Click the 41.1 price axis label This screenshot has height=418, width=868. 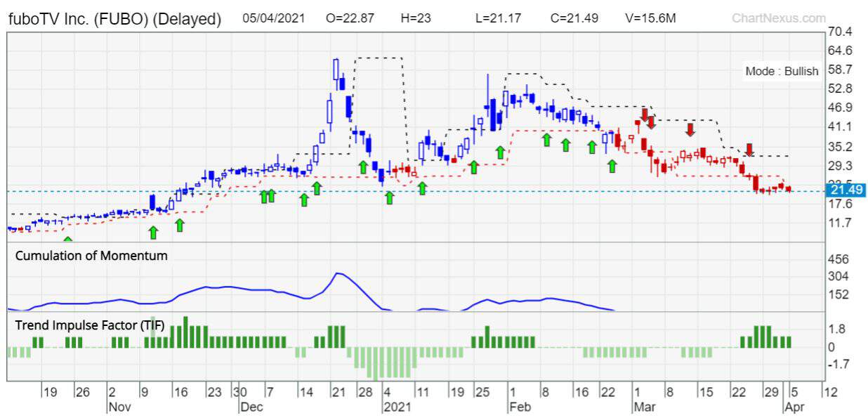[x=840, y=126]
